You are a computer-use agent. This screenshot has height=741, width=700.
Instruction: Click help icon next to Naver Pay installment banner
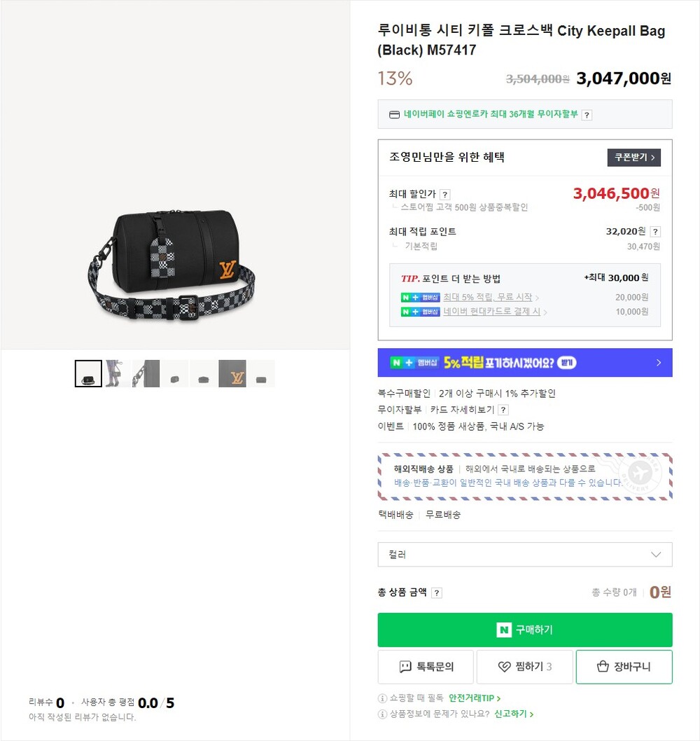(586, 115)
